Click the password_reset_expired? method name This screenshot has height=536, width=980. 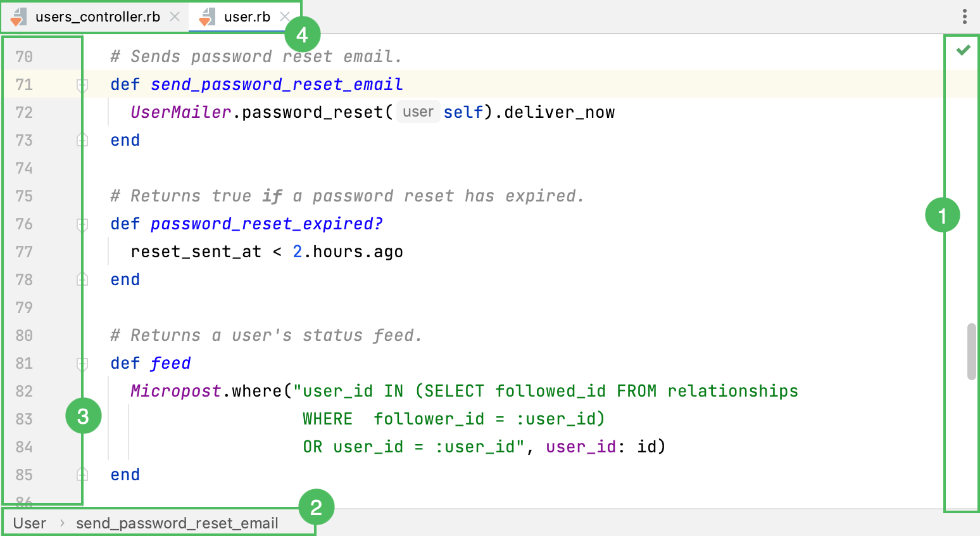tap(267, 224)
